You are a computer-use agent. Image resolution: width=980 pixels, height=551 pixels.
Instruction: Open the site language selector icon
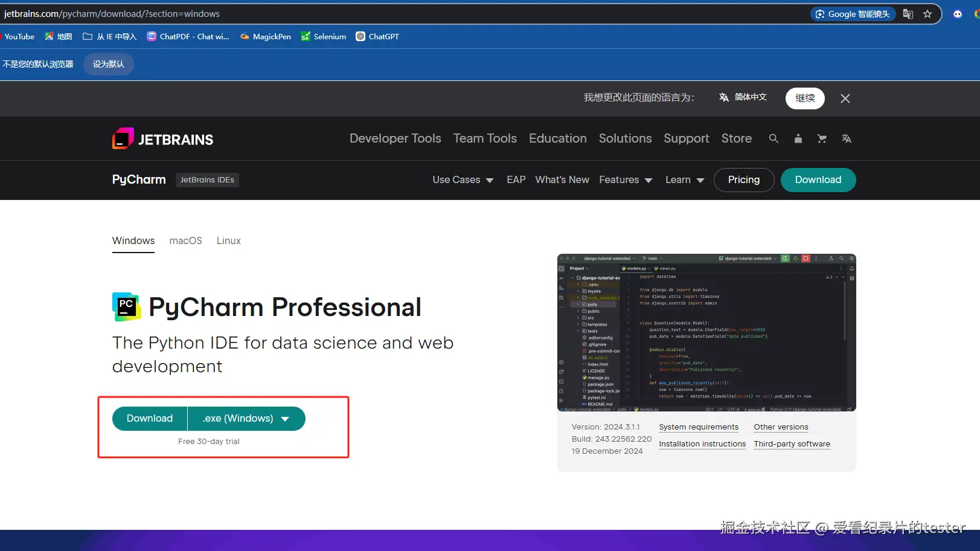(x=847, y=138)
